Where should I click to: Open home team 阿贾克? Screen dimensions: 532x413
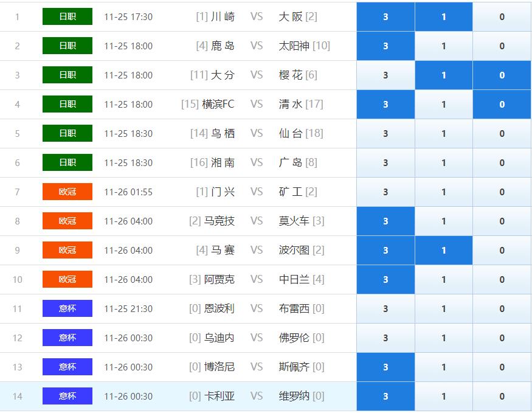[219, 279]
